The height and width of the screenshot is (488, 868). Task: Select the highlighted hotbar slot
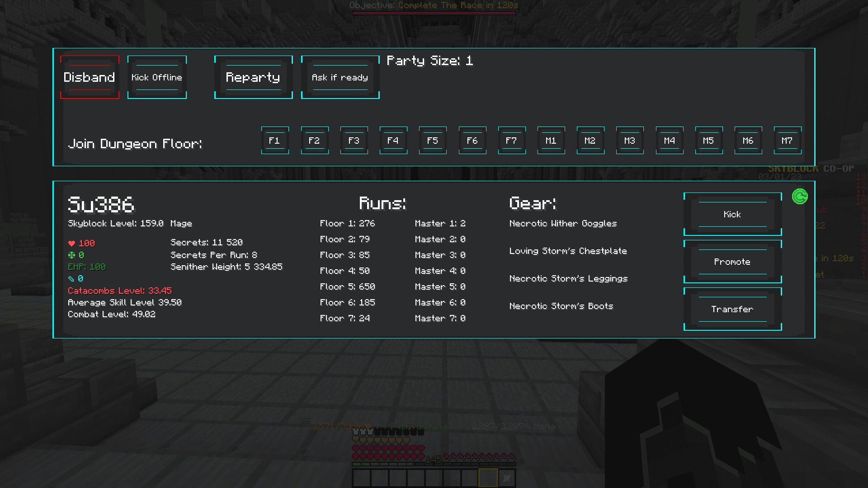488,478
